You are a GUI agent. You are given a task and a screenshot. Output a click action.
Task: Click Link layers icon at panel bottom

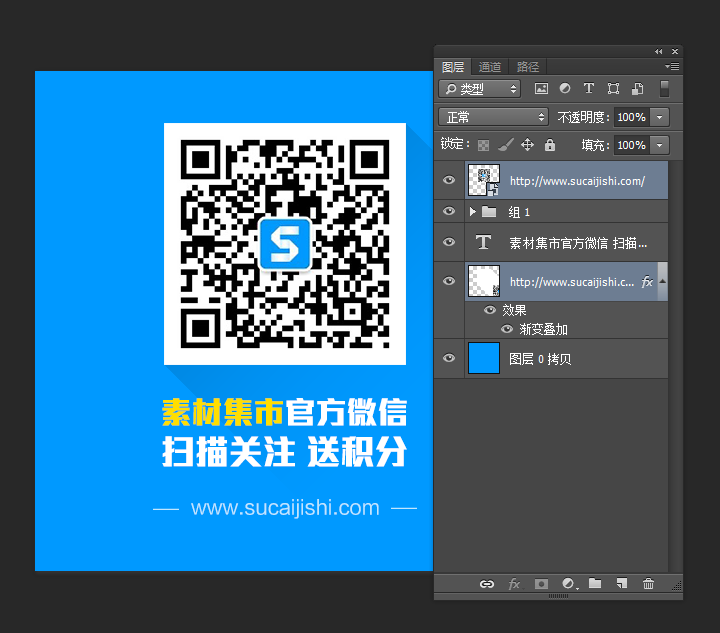coord(487,584)
